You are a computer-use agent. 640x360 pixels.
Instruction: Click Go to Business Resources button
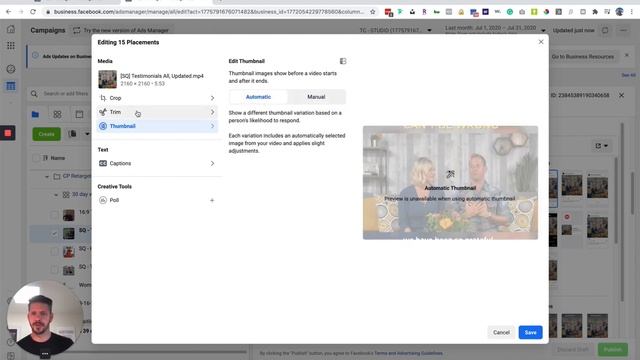(582, 56)
